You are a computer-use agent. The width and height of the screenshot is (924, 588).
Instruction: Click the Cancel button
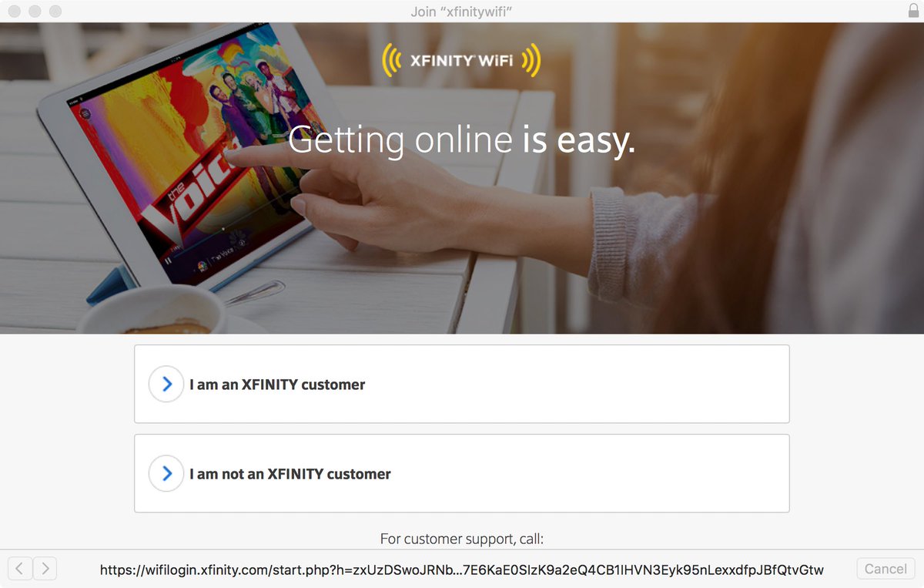(x=885, y=569)
